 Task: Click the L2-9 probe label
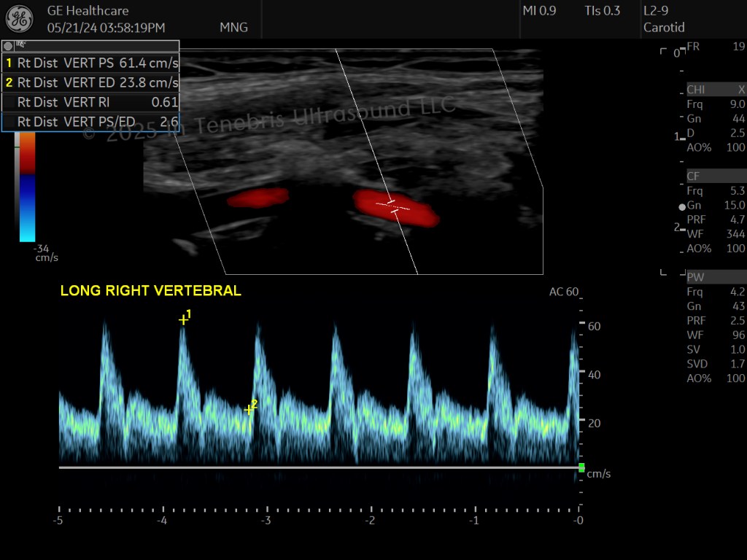656,10
